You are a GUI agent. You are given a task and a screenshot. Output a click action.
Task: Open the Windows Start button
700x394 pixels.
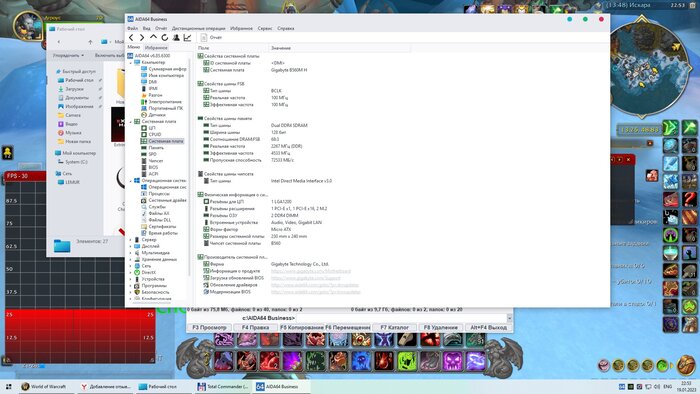(x=8, y=387)
